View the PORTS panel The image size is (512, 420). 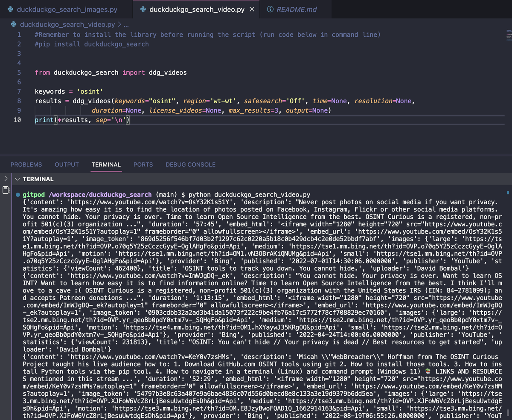coord(143,165)
